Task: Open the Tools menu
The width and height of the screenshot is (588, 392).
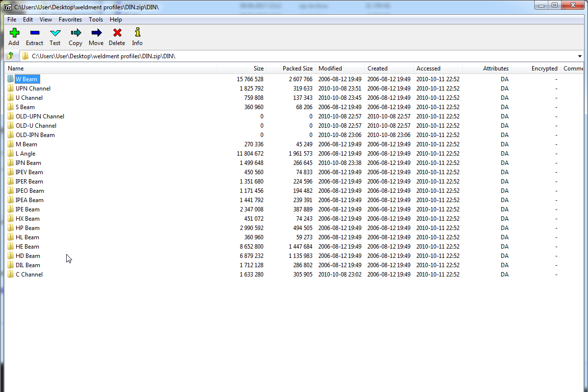Action: tap(96, 20)
